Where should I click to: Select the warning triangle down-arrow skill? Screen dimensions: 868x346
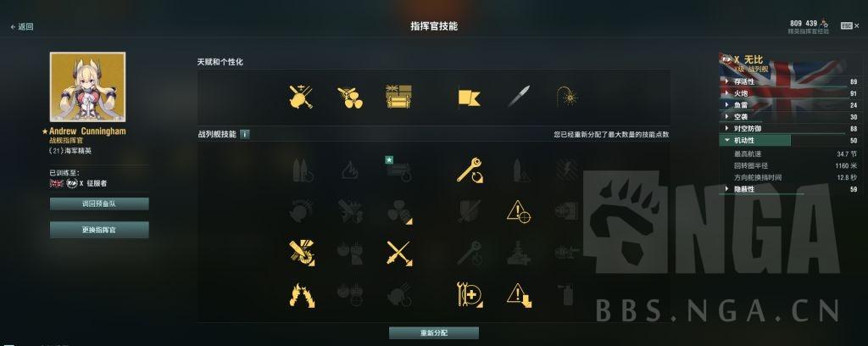(520, 294)
